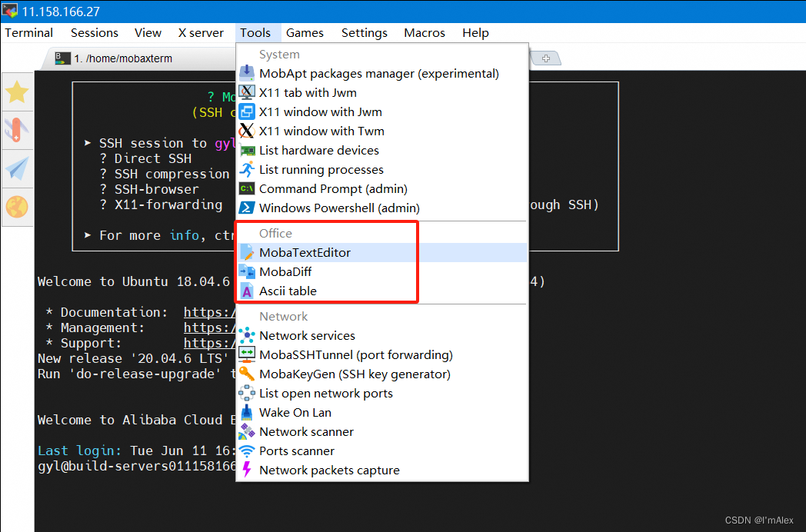
Task: Open MobaDiff from Office section
Action: pyautogui.click(x=382, y=271)
